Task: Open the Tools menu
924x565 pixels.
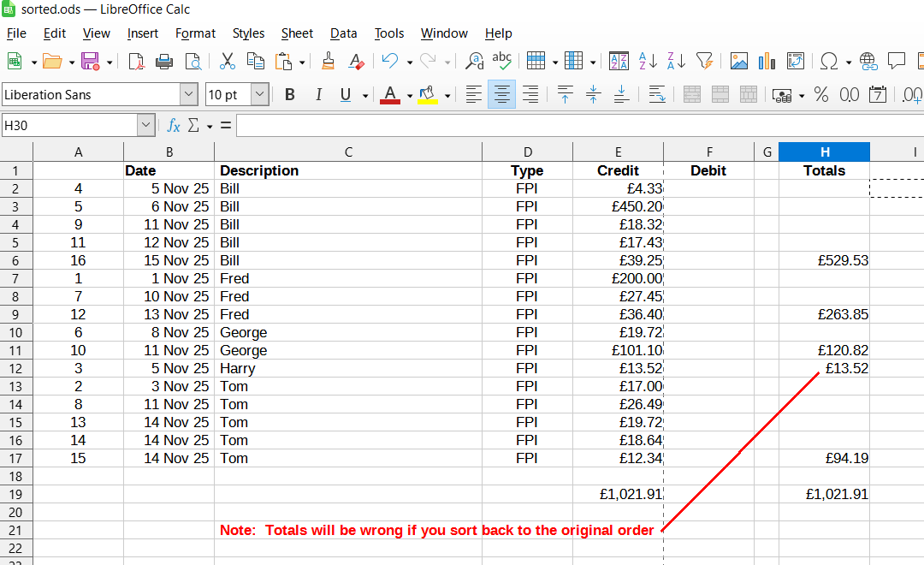Action: tap(389, 33)
